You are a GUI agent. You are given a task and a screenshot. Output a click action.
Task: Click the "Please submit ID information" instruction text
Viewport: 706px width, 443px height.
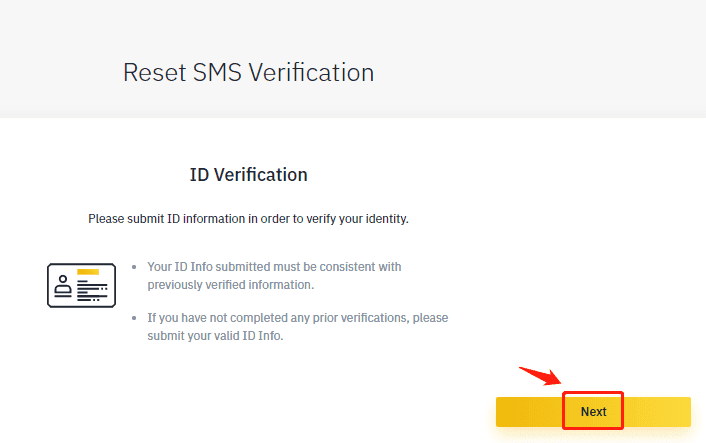[248, 218]
